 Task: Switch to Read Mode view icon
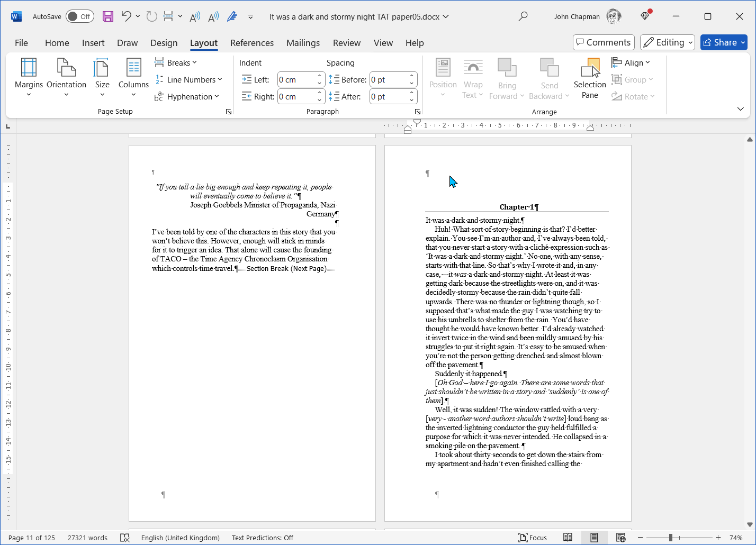568,538
